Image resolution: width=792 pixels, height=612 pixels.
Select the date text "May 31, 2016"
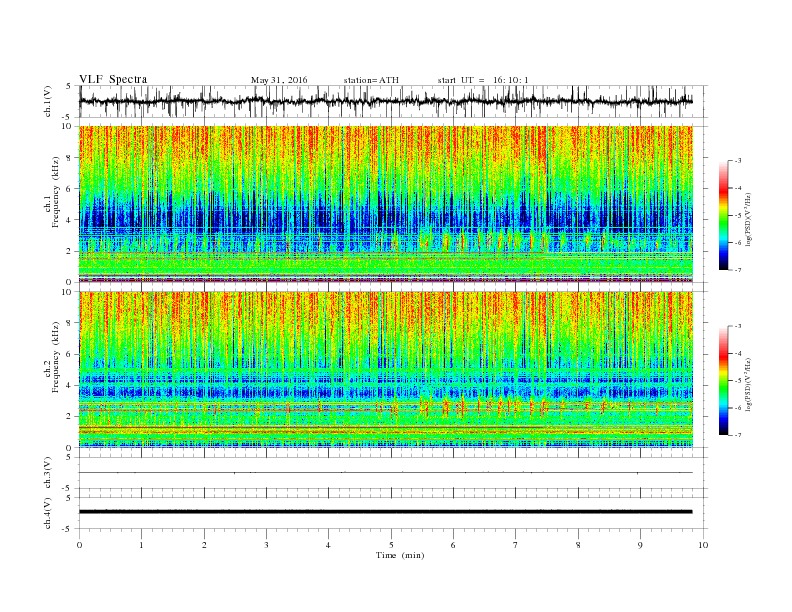point(279,80)
